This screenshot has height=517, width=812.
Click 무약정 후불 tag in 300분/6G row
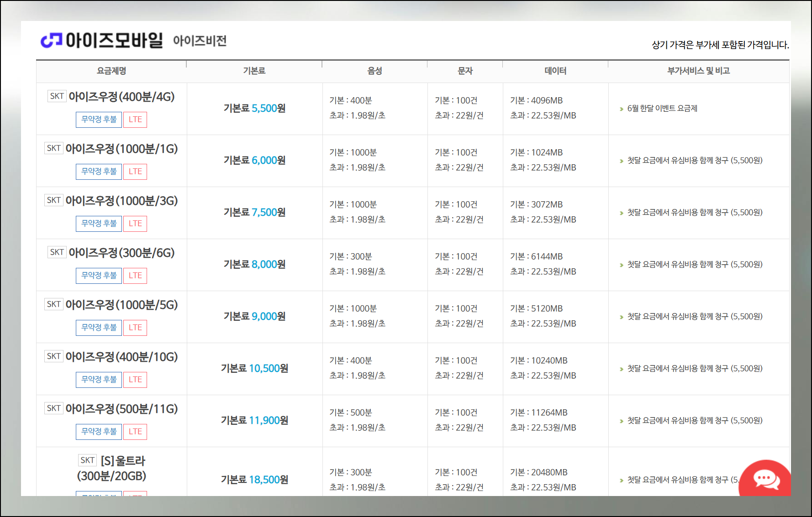tap(99, 276)
